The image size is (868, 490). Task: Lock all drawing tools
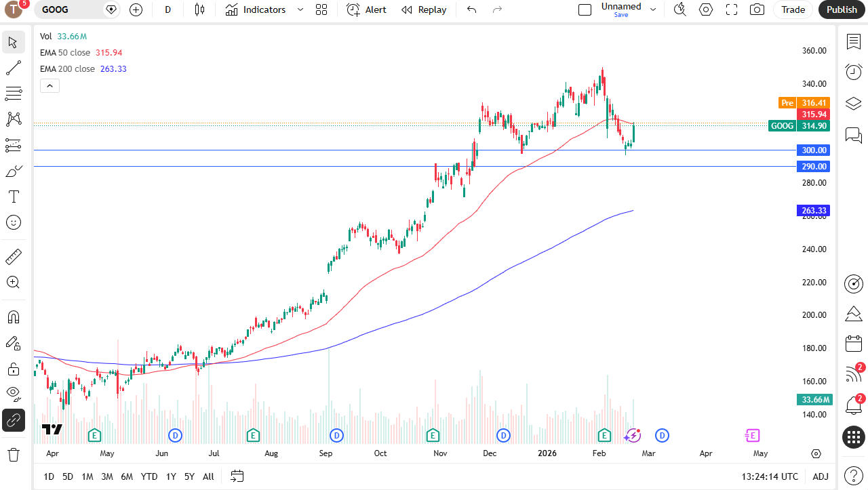pyautogui.click(x=14, y=369)
